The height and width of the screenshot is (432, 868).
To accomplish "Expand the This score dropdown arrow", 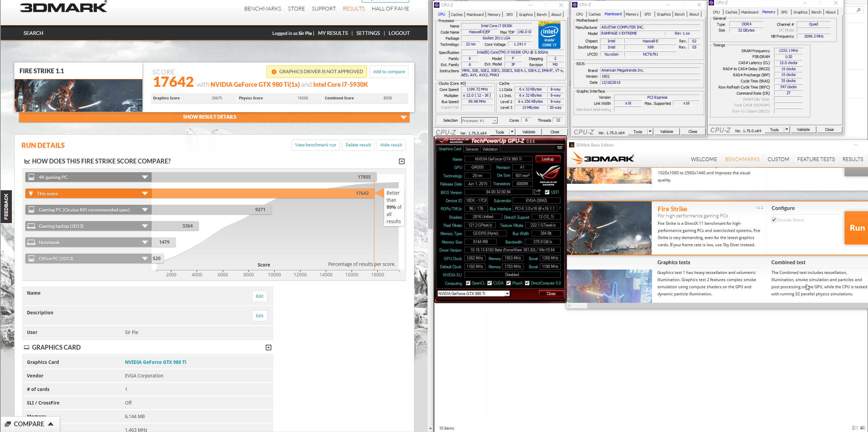I will click(145, 193).
